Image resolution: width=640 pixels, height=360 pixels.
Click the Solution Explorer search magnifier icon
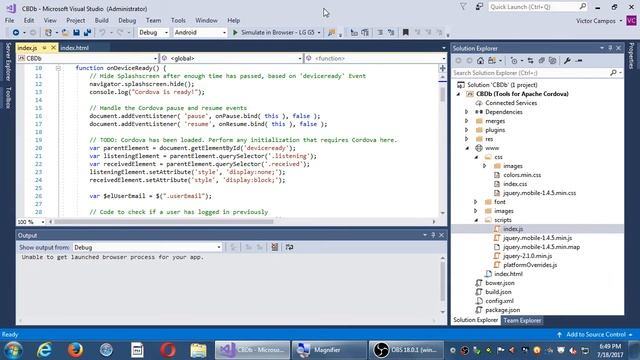point(613,73)
